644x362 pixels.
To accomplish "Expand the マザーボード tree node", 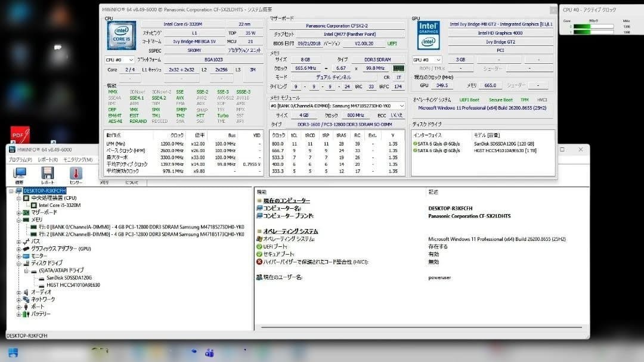I will click(18, 212).
